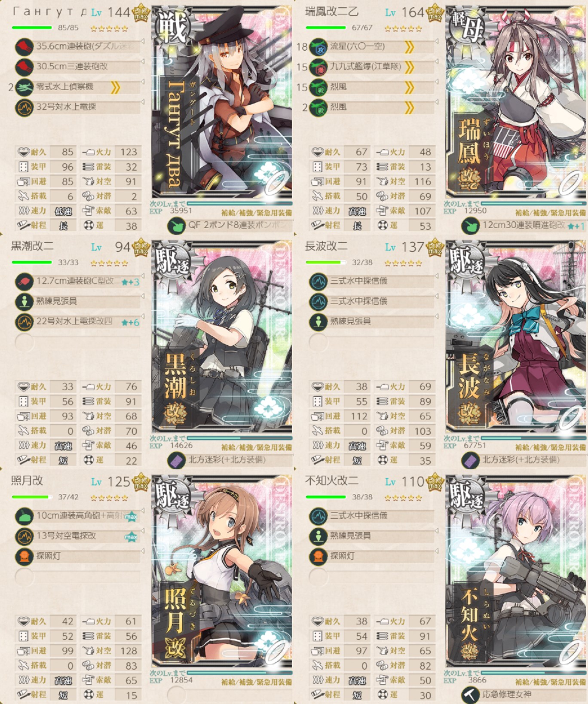The width and height of the screenshot is (588, 704).
Task: Click 長波改二's green HP bar
Action: pos(326,262)
